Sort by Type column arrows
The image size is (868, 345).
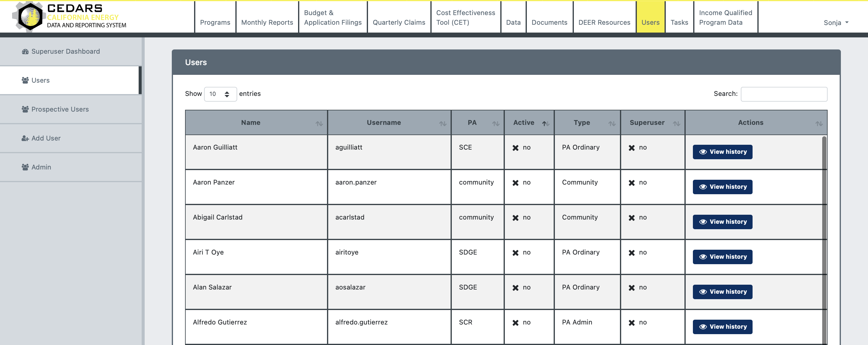(612, 124)
